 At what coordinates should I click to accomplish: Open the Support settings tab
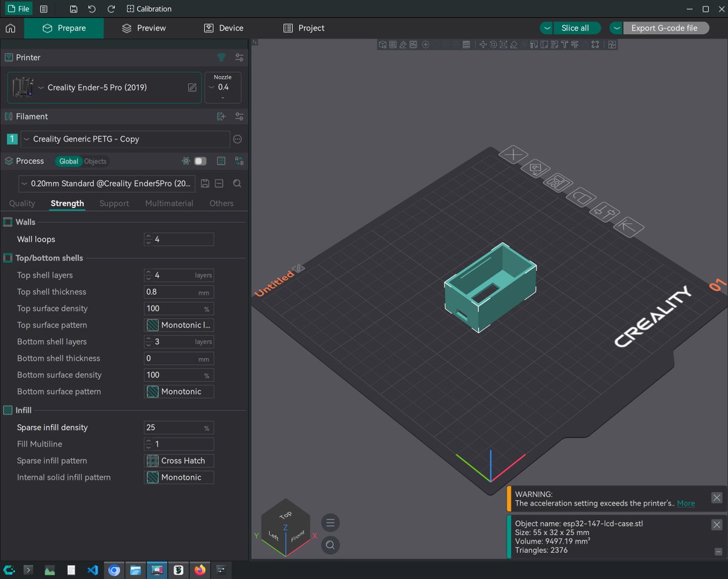click(x=114, y=203)
